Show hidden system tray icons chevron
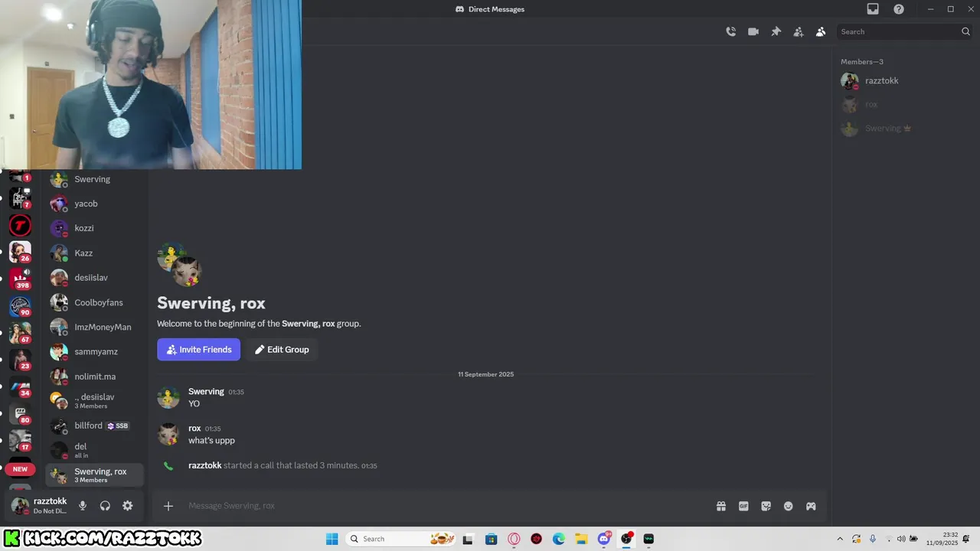Image resolution: width=980 pixels, height=551 pixels. point(840,539)
